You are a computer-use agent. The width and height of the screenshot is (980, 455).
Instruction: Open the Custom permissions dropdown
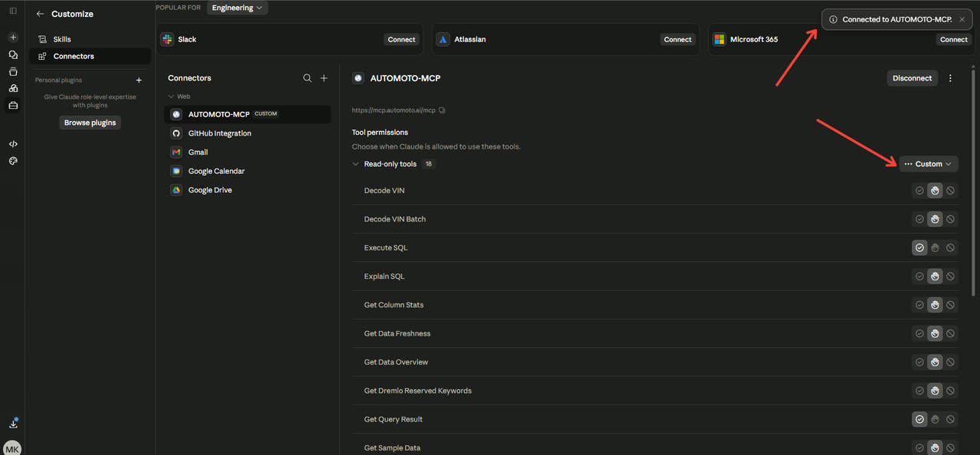coord(929,164)
